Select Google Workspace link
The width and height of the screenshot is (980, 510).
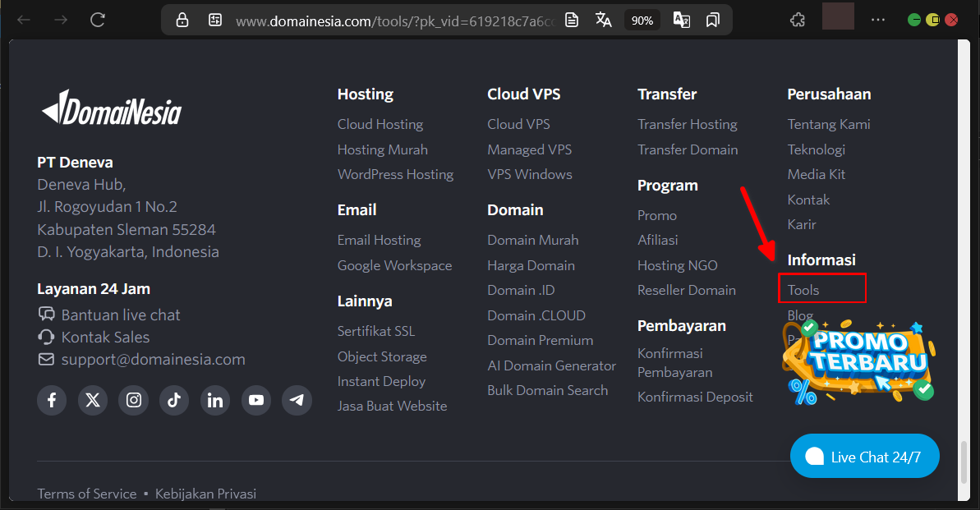click(394, 265)
